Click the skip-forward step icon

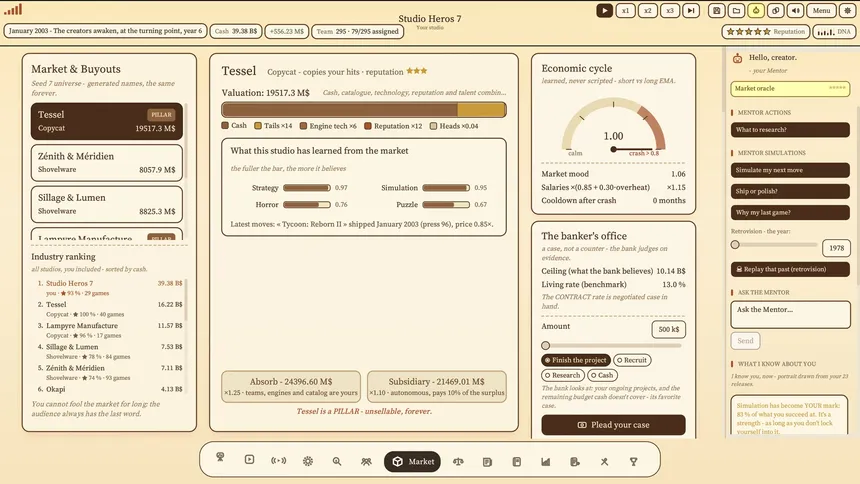coord(691,10)
